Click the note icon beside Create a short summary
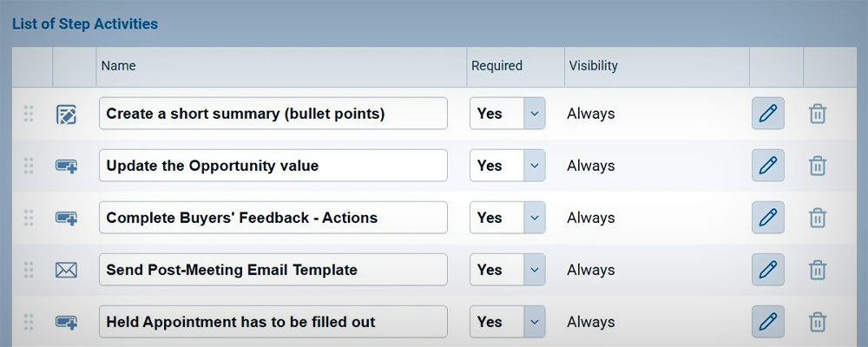 pos(67,114)
